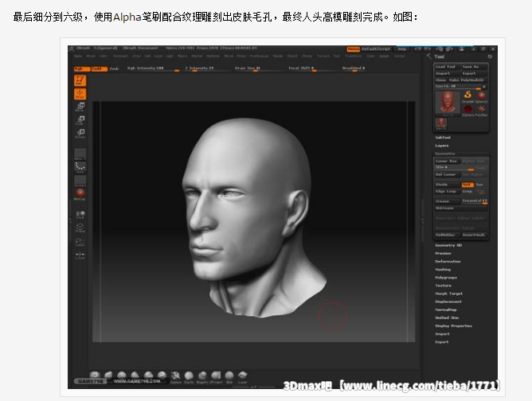Image resolution: width=532 pixels, height=401 pixels.
Task: Open the Help menu button
Action: [x=402, y=49]
